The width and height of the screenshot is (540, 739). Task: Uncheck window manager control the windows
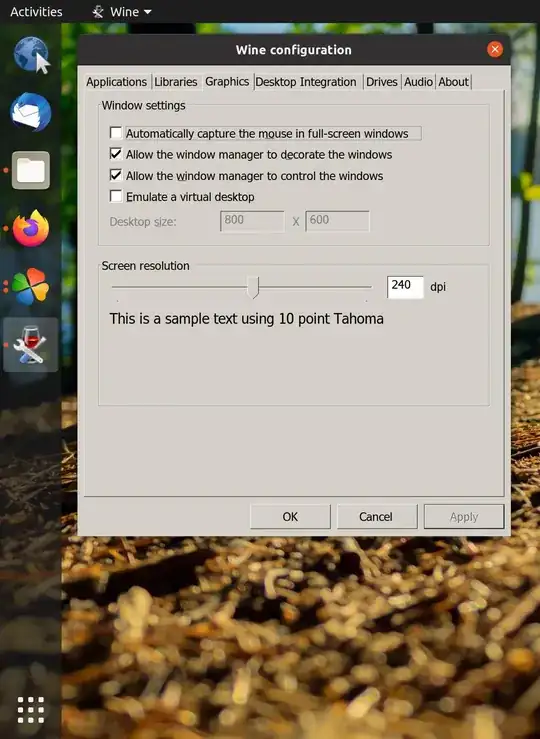116,175
